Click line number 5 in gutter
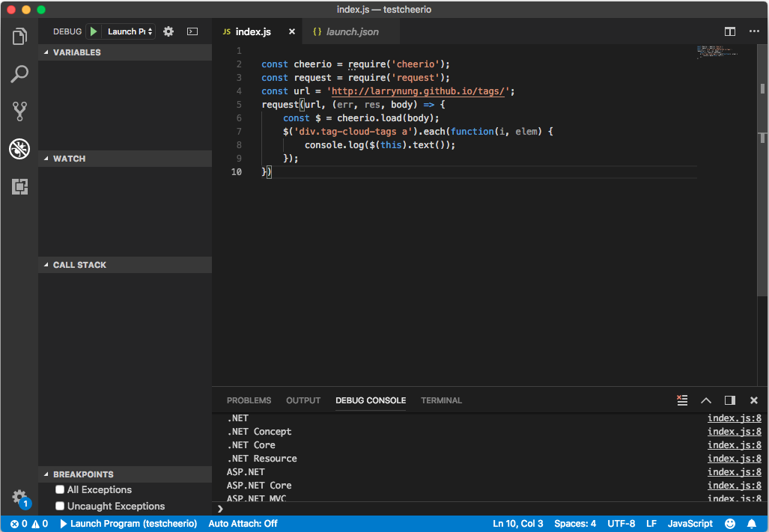This screenshot has width=769, height=532. pos(239,104)
